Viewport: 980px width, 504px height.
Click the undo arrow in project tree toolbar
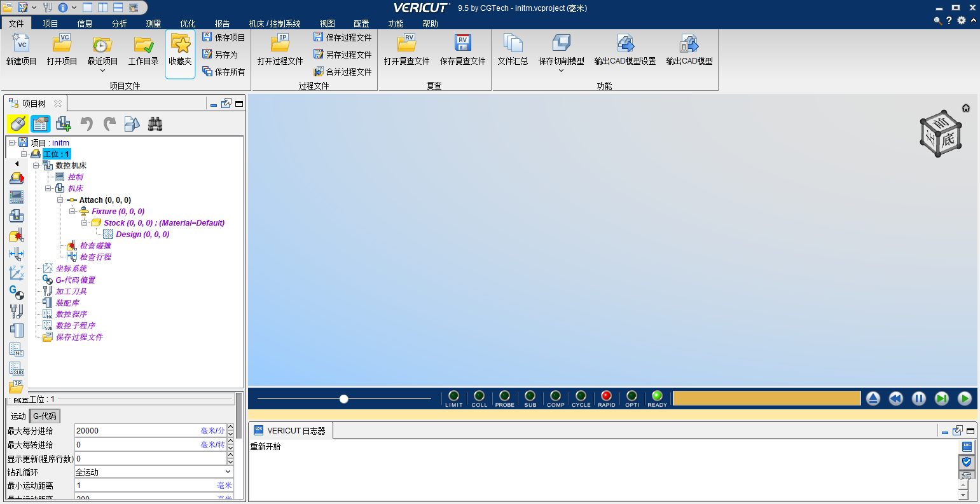pyautogui.click(x=86, y=124)
